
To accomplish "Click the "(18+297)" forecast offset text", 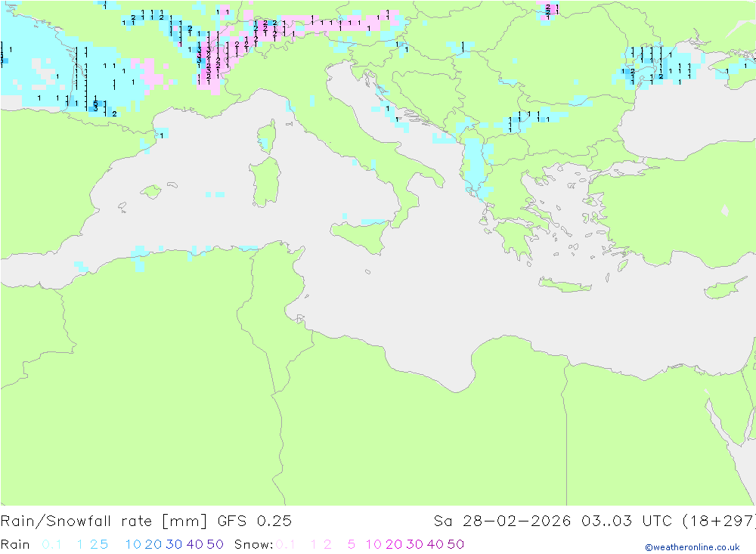I will (x=719, y=522).
